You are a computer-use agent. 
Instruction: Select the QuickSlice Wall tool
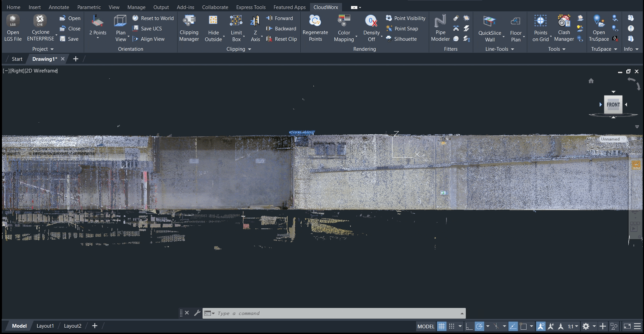point(490,28)
